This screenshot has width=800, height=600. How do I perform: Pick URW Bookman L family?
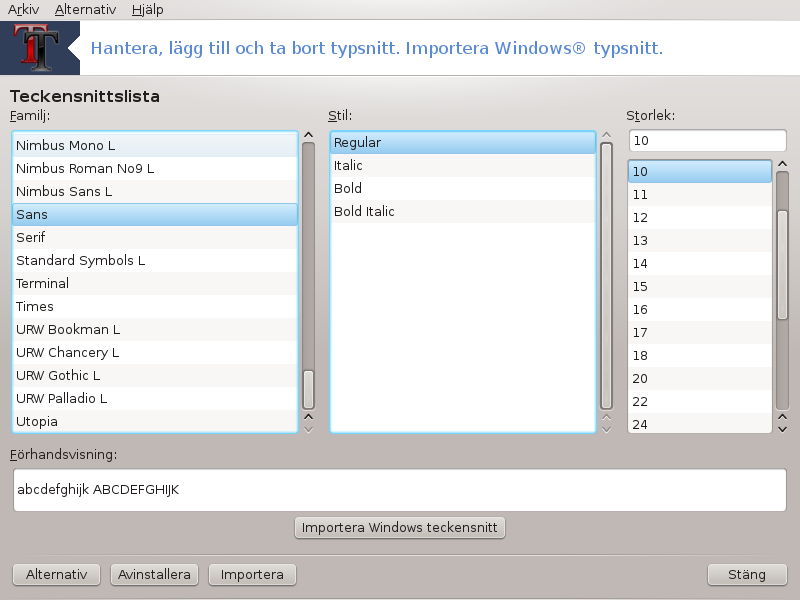155,330
